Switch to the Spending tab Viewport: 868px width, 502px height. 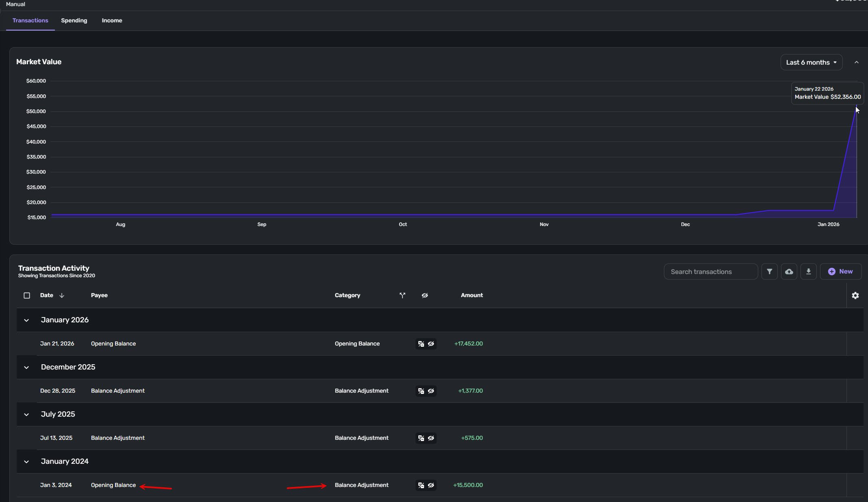74,20
